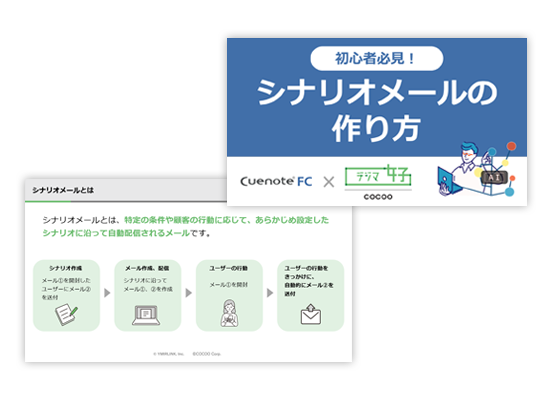Click green text シナリオに沿って自動配信されるメール
Image resolution: width=550 pixels, height=400 pixels.
[116, 233]
